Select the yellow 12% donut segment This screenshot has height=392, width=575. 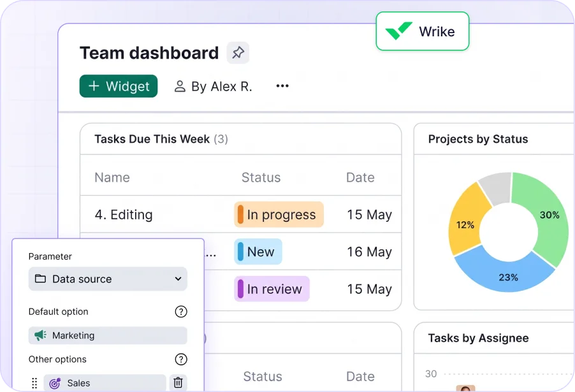[x=465, y=224]
